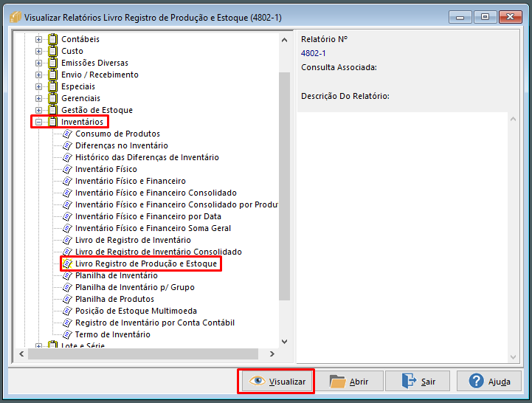Viewport: 532px width, 403px height.
Task: Click report icon beside Inventário Físico e Financeiro
Action: point(68,181)
